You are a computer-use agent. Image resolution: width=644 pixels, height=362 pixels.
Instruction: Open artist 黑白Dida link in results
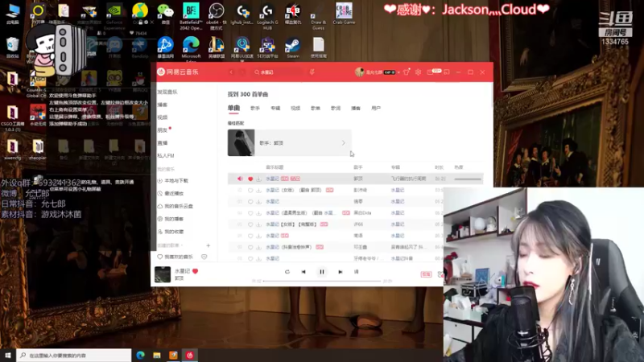click(x=362, y=213)
